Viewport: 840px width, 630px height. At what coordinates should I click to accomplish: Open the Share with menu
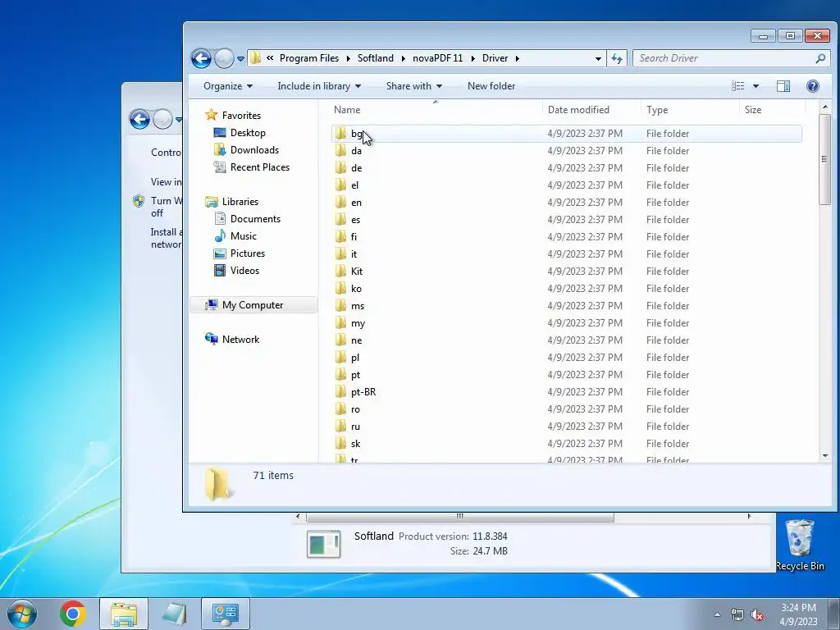tap(414, 86)
